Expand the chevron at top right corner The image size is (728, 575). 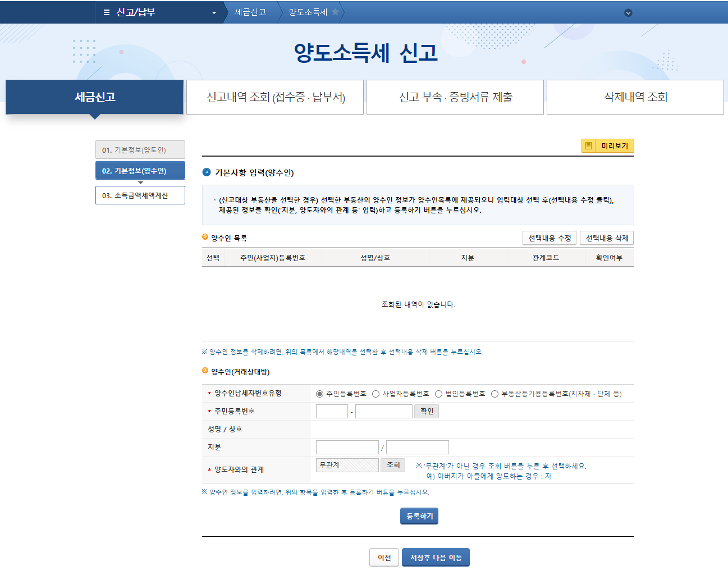pos(628,12)
